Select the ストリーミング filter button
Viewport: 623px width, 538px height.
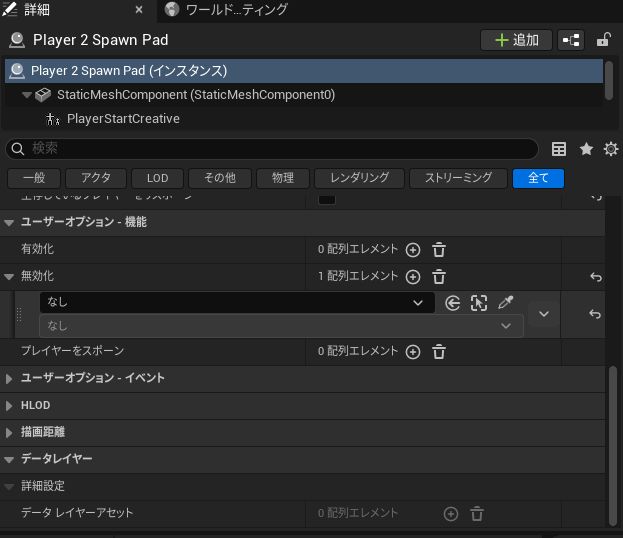pos(458,178)
